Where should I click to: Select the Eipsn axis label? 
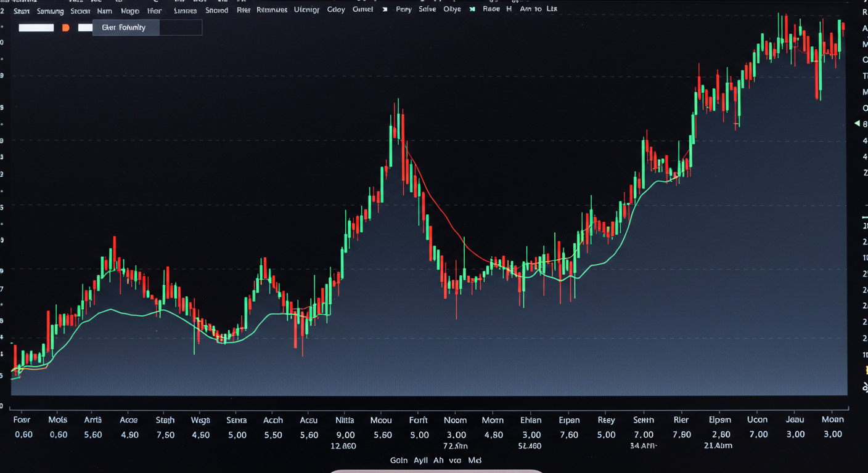click(x=569, y=420)
